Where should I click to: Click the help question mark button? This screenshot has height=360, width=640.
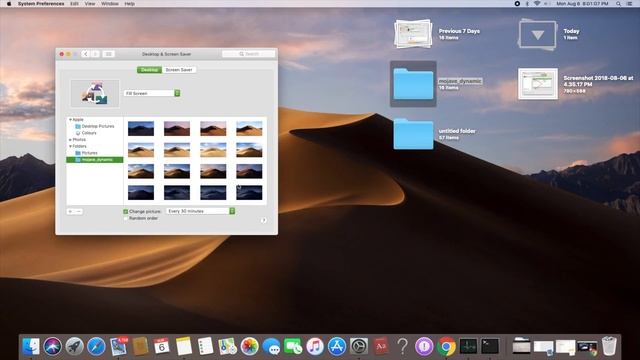(x=264, y=220)
